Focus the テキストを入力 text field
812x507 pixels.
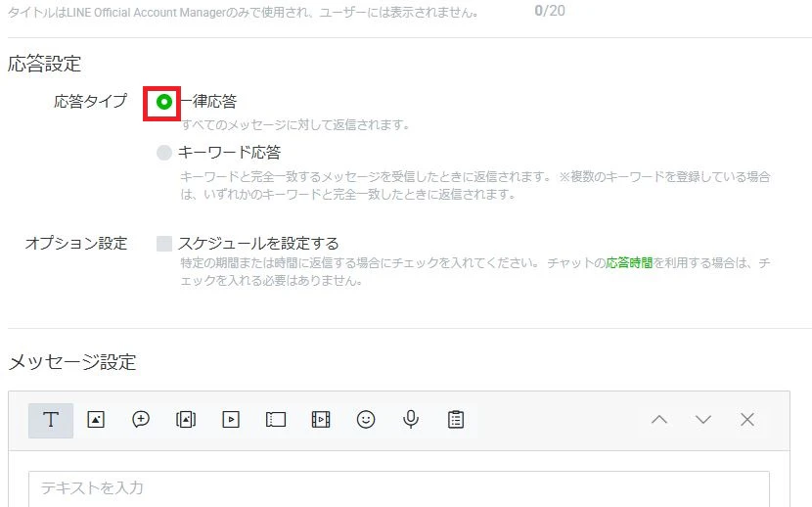pos(399,488)
